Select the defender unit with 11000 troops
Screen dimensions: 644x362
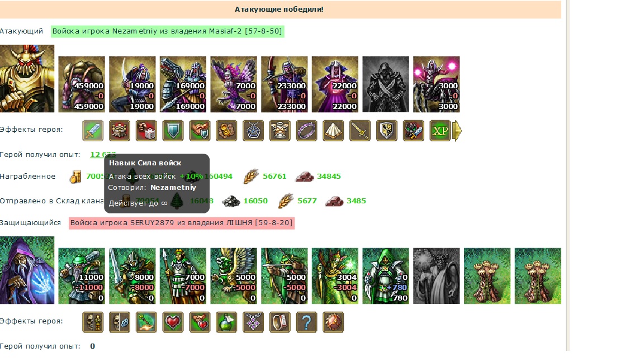click(81, 276)
